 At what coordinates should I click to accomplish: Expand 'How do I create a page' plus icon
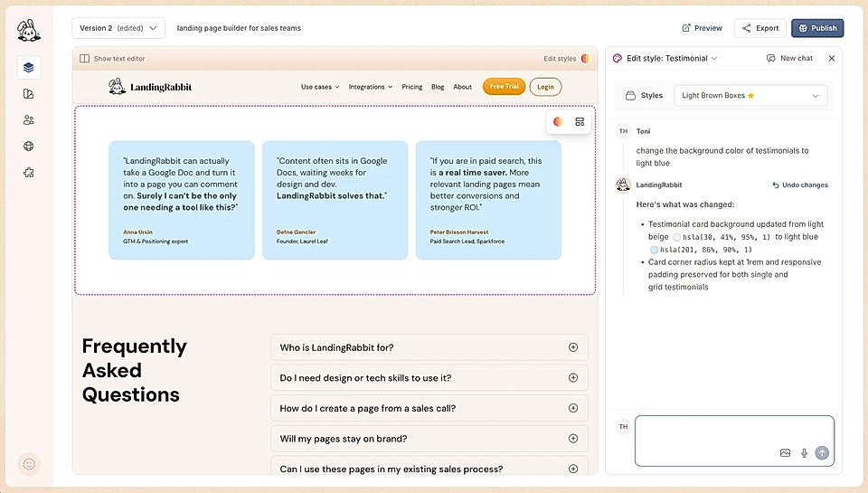(x=573, y=408)
